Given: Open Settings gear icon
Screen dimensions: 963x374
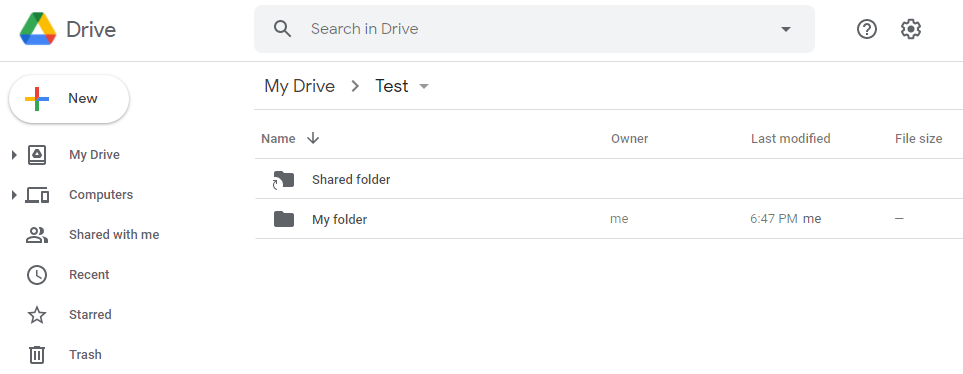Looking at the screenshot, I should [911, 29].
